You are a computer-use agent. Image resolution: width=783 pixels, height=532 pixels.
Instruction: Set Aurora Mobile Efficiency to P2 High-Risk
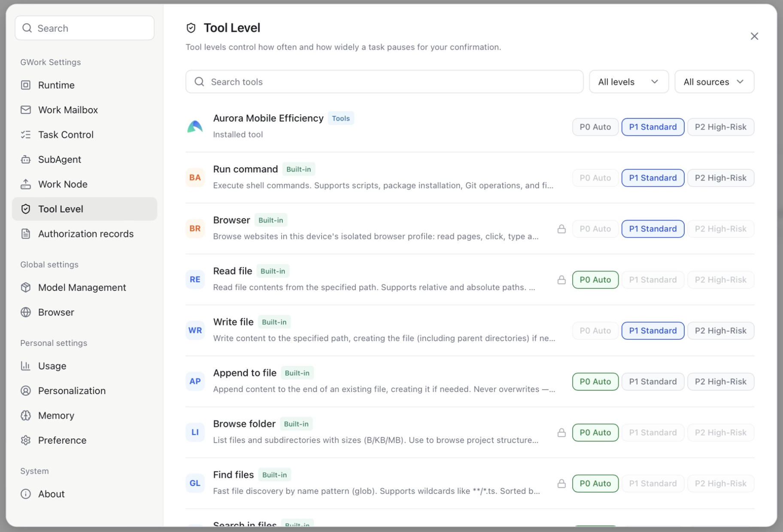coord(720,127)
